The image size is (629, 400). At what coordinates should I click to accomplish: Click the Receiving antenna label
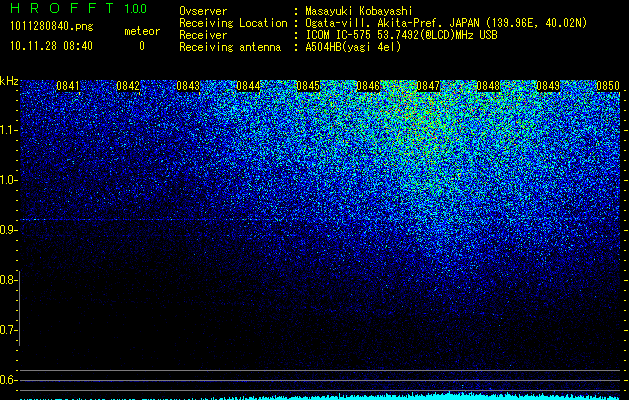[x=230, y=47]
